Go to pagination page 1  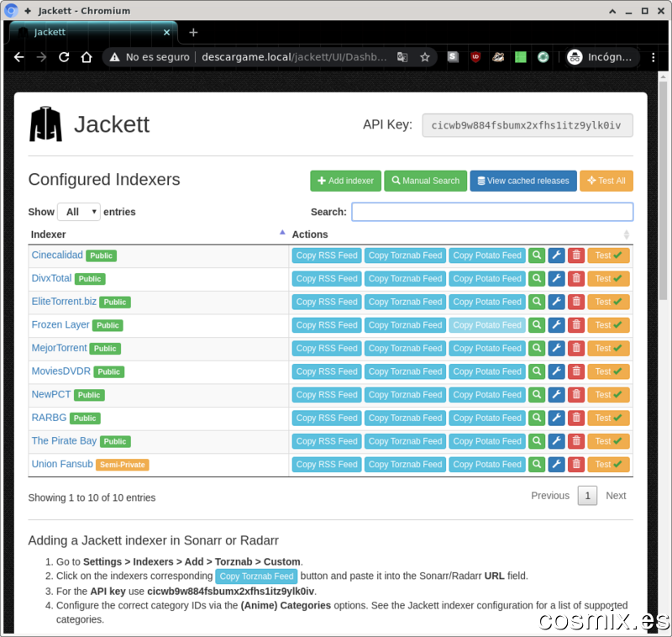(x=587, y=496)
